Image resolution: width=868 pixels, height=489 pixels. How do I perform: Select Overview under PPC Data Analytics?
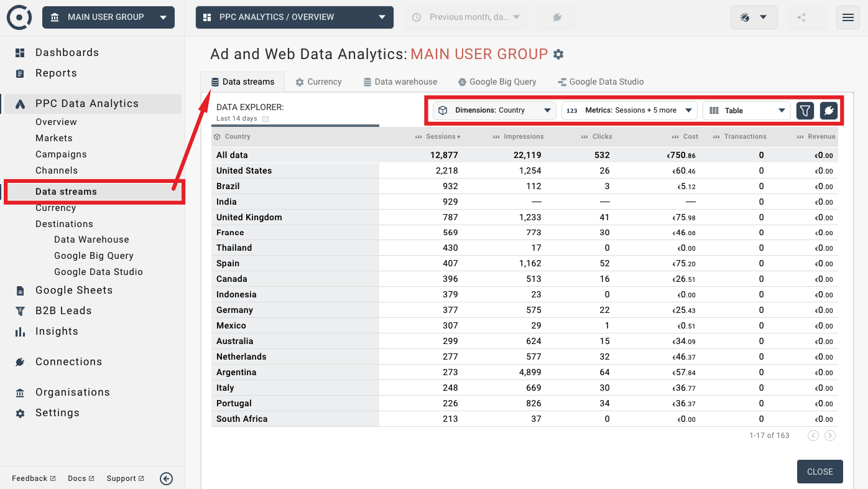pos(56,122)
